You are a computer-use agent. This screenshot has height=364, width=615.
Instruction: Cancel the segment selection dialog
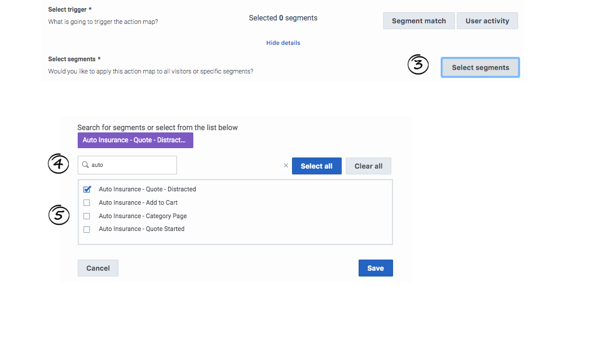[98, 268]
